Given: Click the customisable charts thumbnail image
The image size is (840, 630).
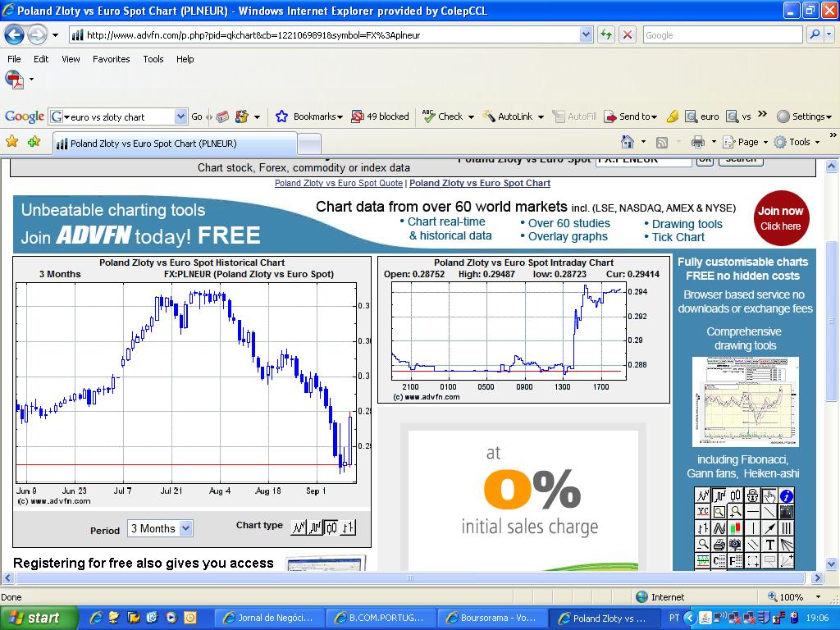Looking at the screenshot, I should pos(745,402).
